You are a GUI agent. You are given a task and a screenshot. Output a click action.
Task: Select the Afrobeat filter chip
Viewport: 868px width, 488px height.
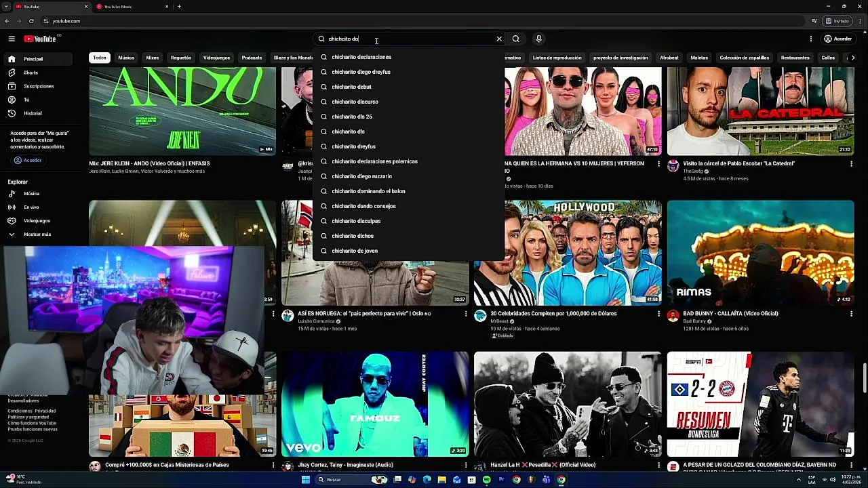click(669, 58)
